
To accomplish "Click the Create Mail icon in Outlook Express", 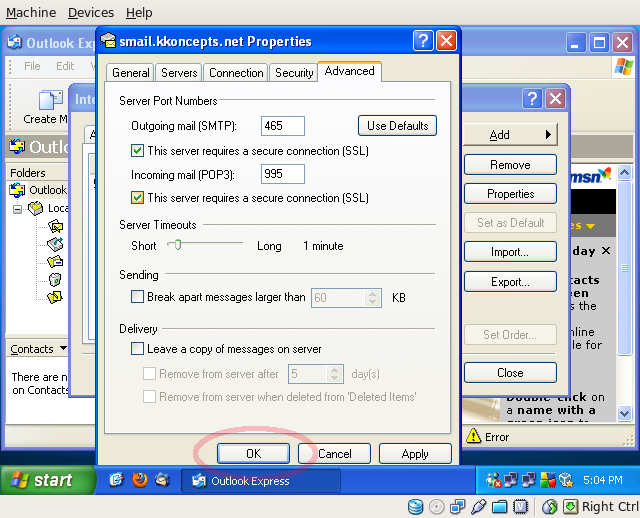I will pos(50,100).
